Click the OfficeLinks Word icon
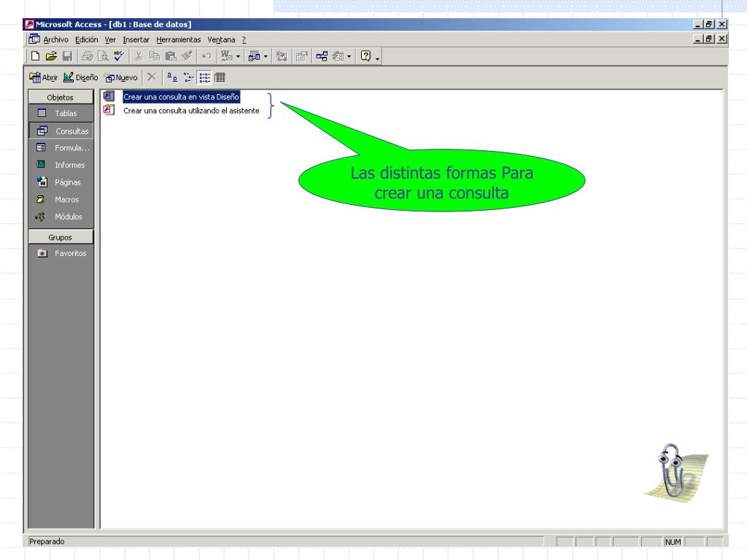Image resolution: width=747 pixels, height=560 pixels. (x=226, y=56)
